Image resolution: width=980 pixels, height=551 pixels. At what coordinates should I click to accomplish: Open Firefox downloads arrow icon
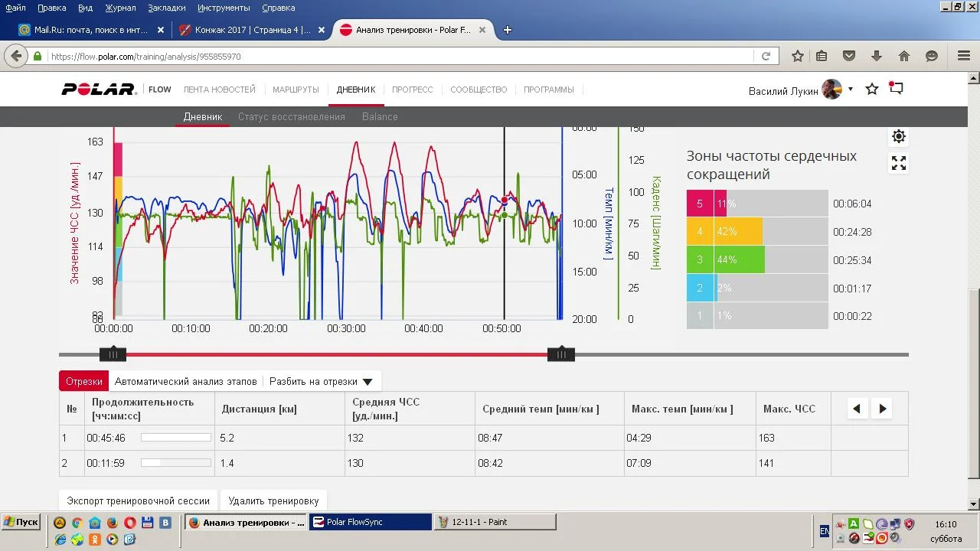pyautogui.click(x=877, y=56)
